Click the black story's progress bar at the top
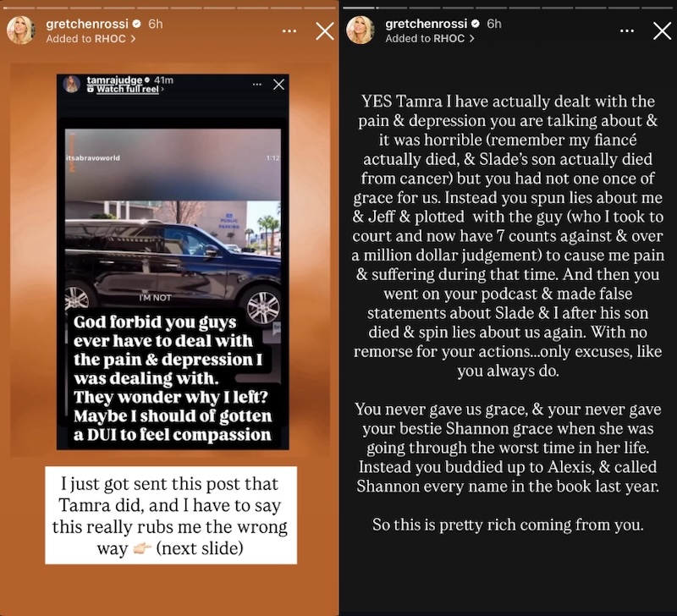The height and width of the screenshot is (616, 677). click(508, 6)
